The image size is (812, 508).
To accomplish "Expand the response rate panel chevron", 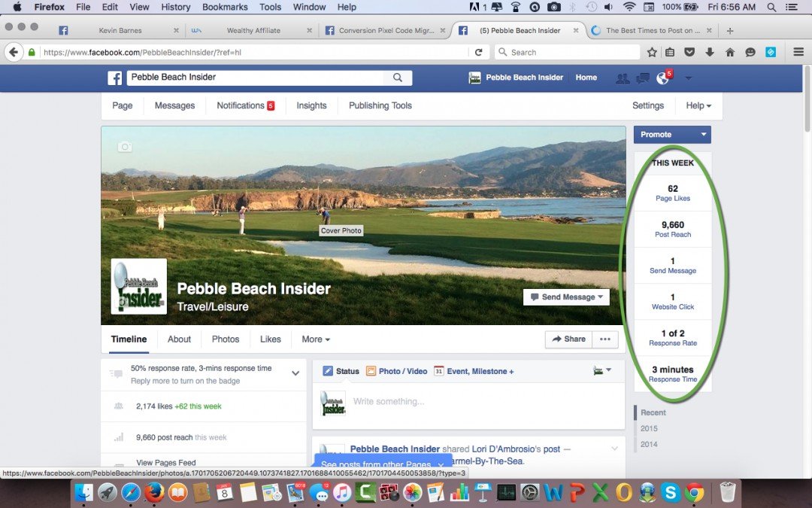I will click(295, 373).
